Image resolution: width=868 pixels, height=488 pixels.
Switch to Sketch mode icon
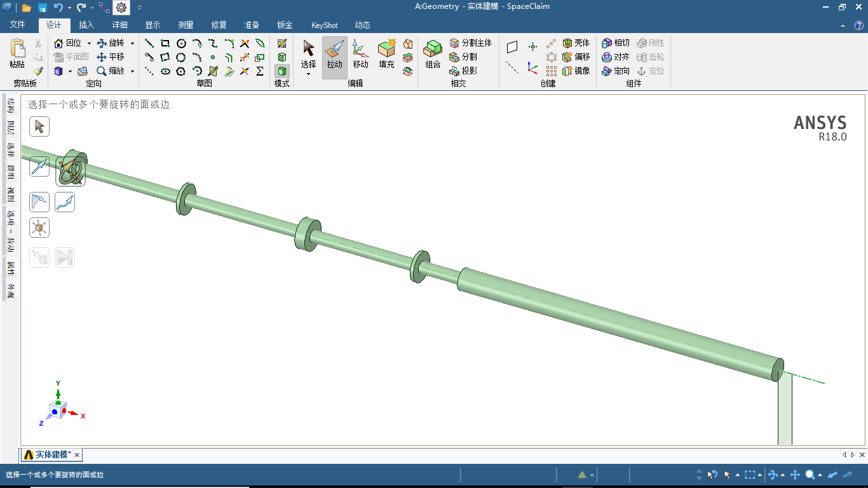click(282, 43)
